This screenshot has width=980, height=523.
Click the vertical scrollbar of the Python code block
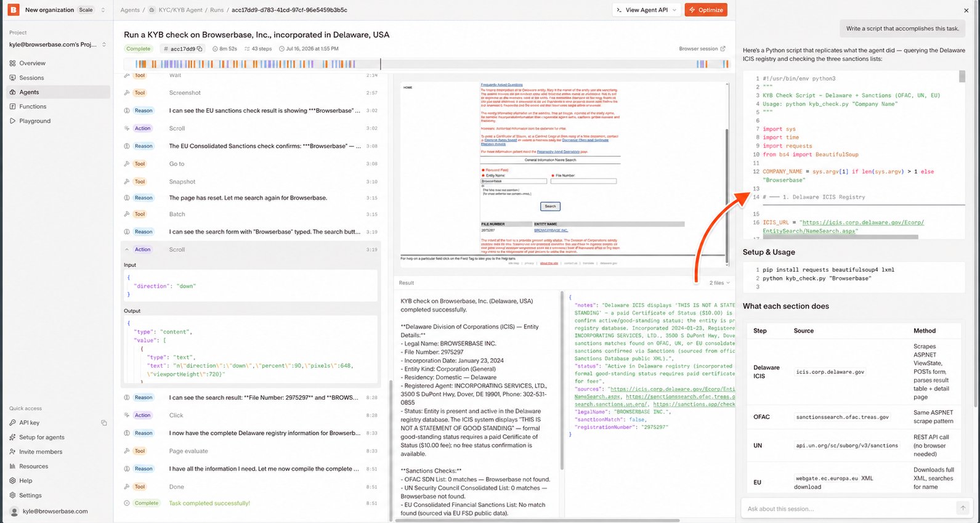coord(962,76)
